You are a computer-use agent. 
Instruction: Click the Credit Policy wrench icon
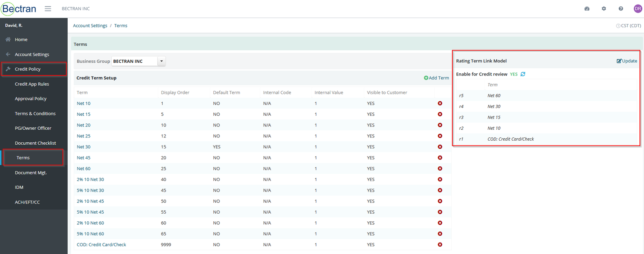point(8,69)
